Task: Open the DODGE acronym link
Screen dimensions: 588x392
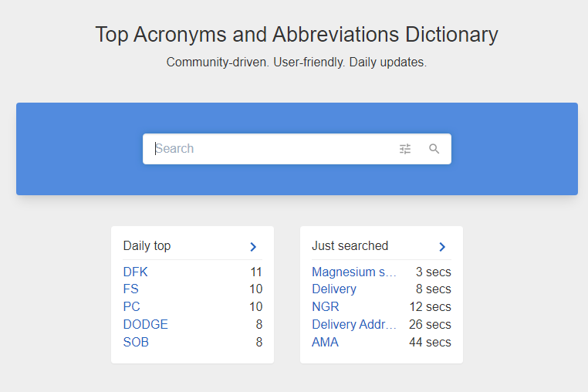Action: pyautogui.click(x=146, y=324)
